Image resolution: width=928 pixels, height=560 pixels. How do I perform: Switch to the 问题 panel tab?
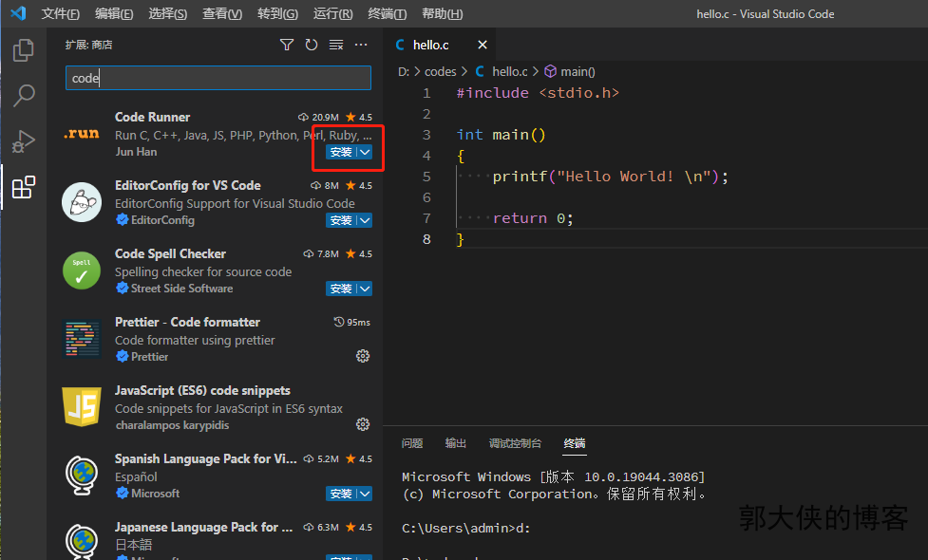coord(412,443)
